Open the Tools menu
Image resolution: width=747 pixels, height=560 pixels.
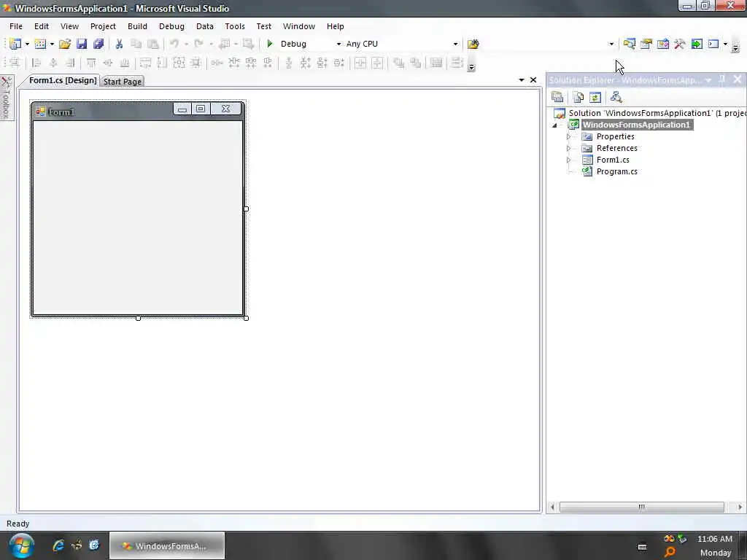point(235,26)
